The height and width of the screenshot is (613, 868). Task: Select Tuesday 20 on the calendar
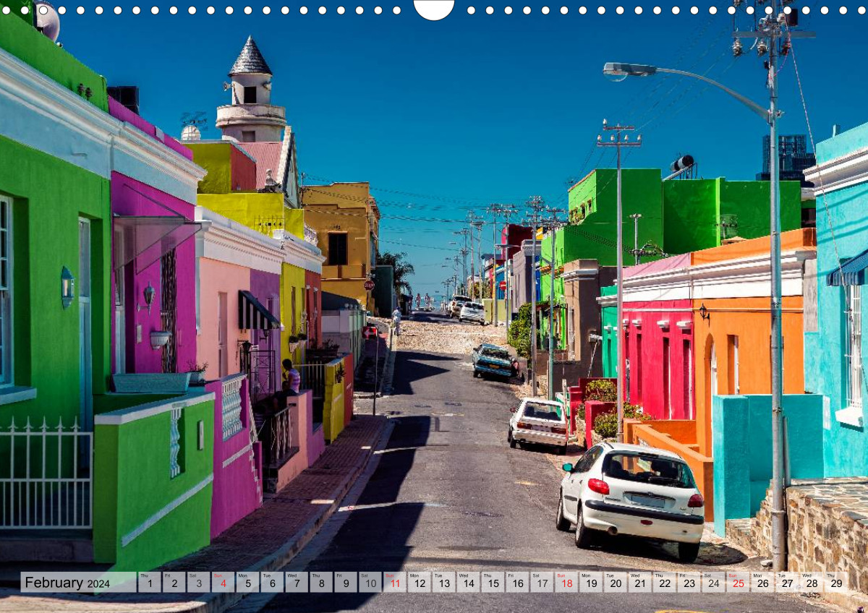click(616, 583)
